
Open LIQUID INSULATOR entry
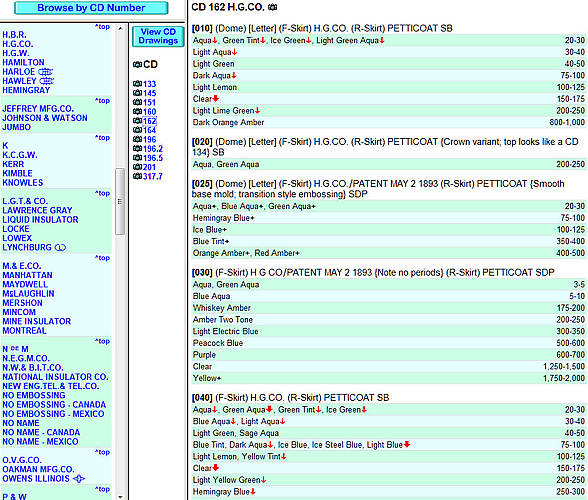[x=40, y=220]
